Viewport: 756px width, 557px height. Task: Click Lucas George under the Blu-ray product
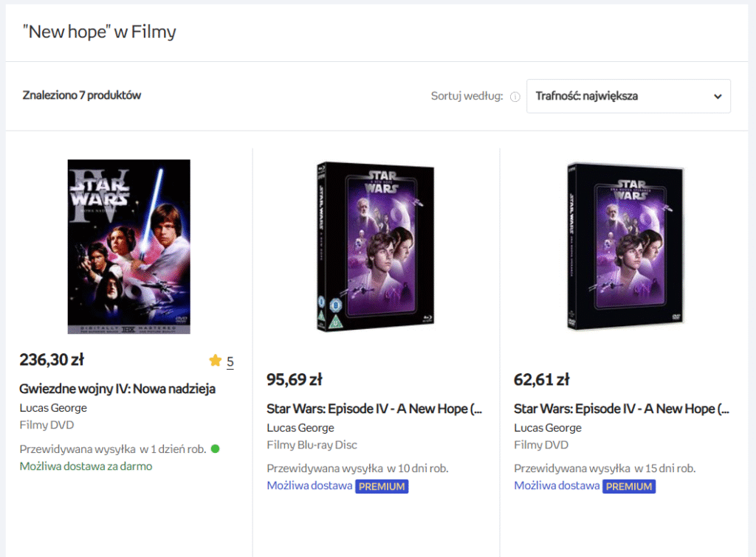[x=300, y=428]
